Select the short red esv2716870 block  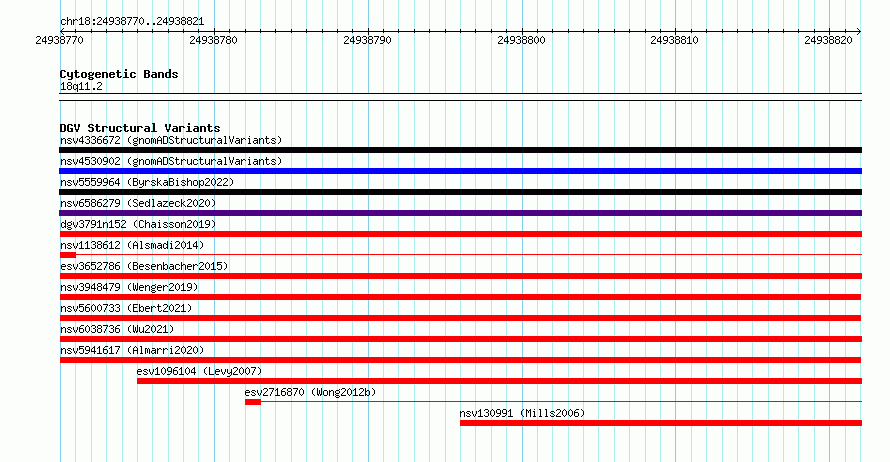point(253,402)
